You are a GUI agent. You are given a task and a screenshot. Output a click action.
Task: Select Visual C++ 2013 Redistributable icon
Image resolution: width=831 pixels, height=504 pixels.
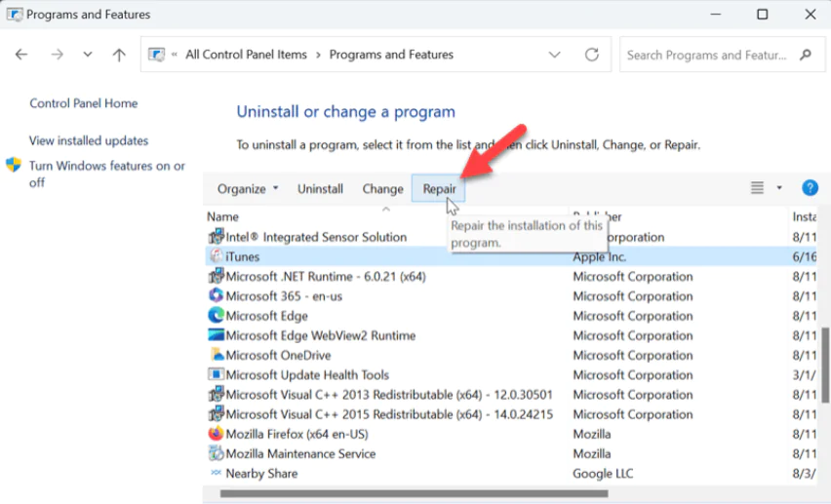pyautogui.click(x=216, y=394)
